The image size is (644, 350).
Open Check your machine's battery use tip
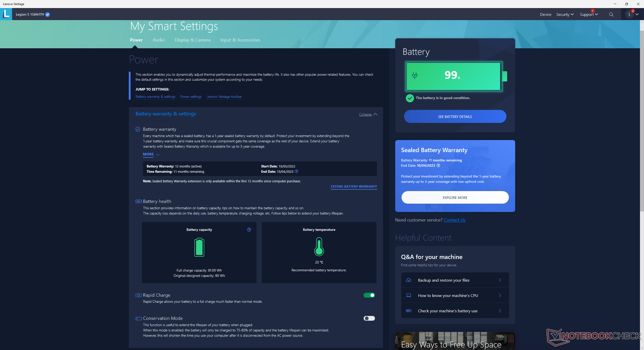pos(455,311)
